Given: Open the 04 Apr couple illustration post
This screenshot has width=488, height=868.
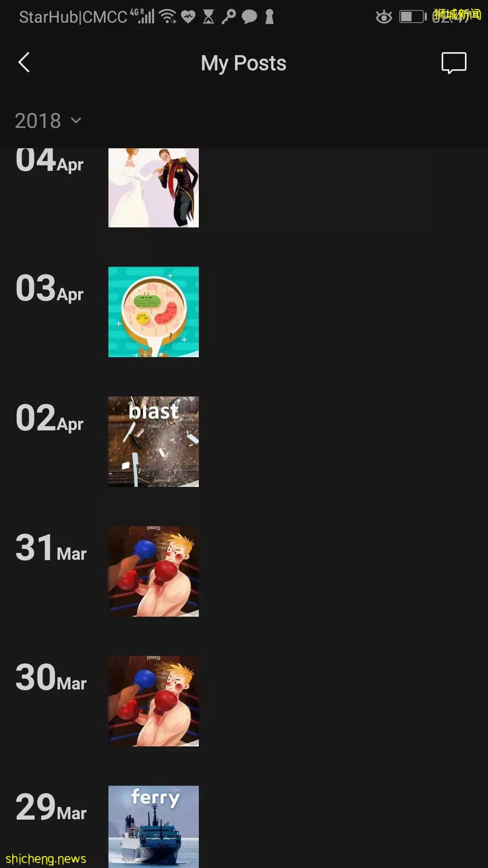Looking at the screenshot, I should tap(154, 188).
